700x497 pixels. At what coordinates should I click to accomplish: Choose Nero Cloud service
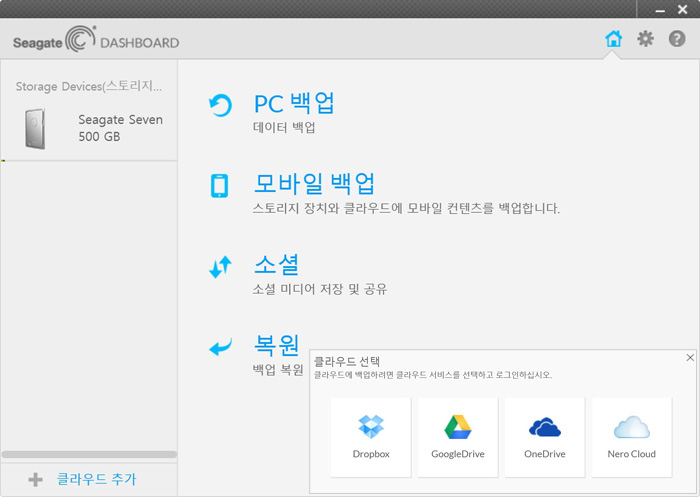click(632, 437)
